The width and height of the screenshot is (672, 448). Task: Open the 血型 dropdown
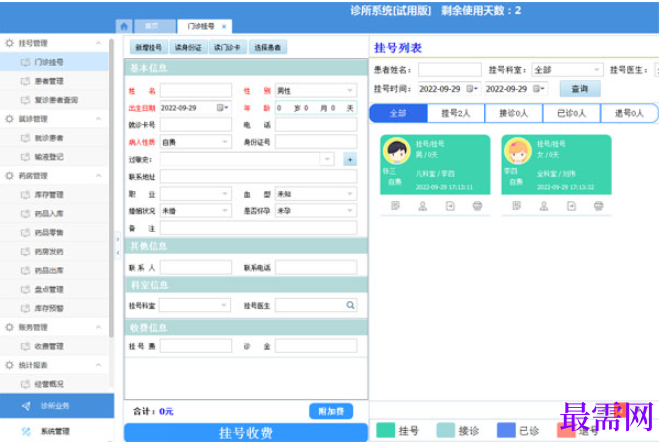pyautogui.click(x=316, y=194)
